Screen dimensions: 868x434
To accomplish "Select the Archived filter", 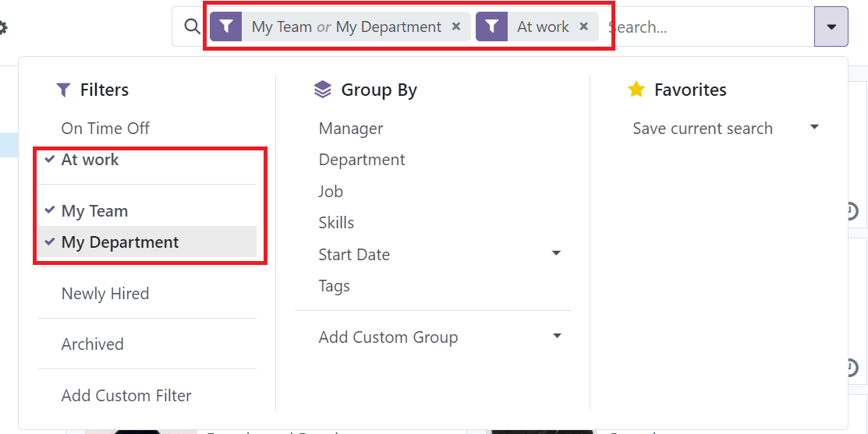I will tap(92, 344).
